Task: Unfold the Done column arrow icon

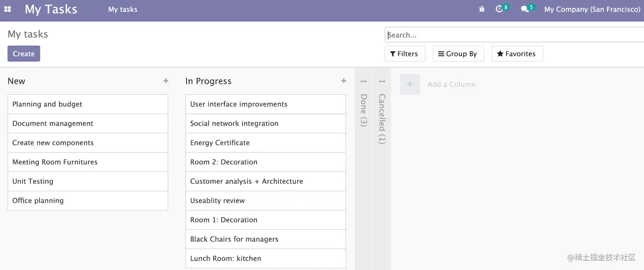Action: (x=364, y=81)
